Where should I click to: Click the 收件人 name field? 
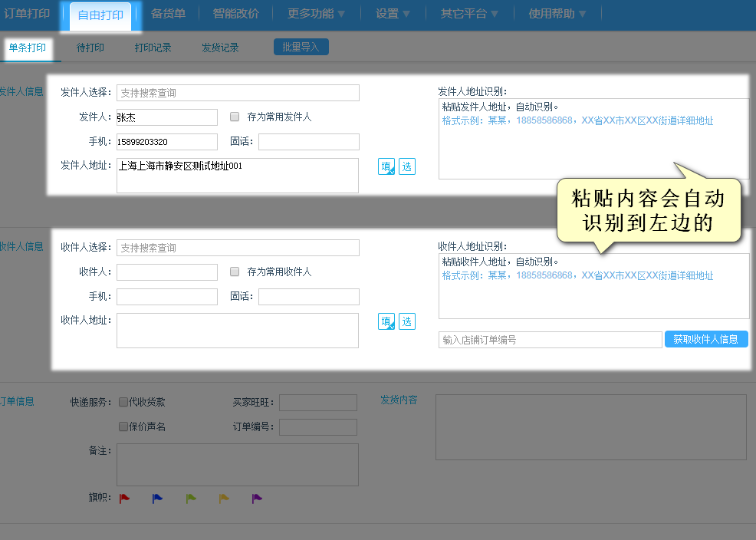[x=167, y=272]
